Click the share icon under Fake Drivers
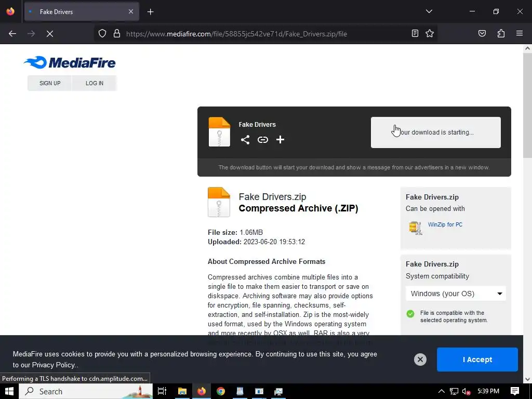 (x=245, y=140)
